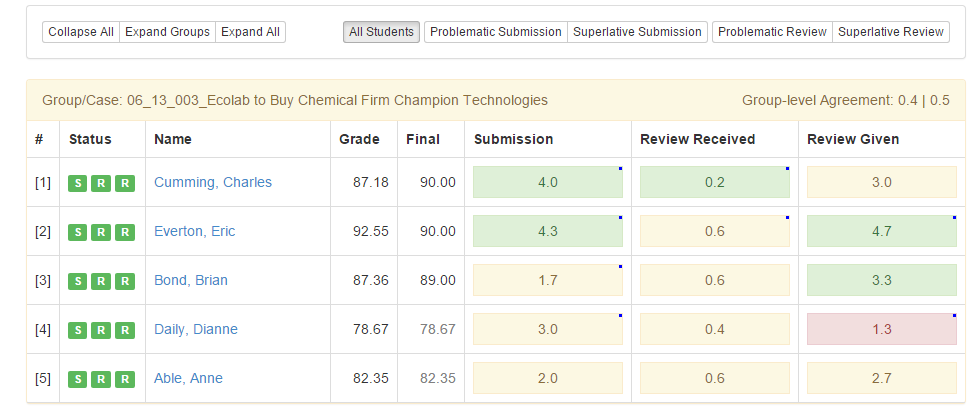
Task: Open Daily, Dianne student link
Action: pos(196,330)
